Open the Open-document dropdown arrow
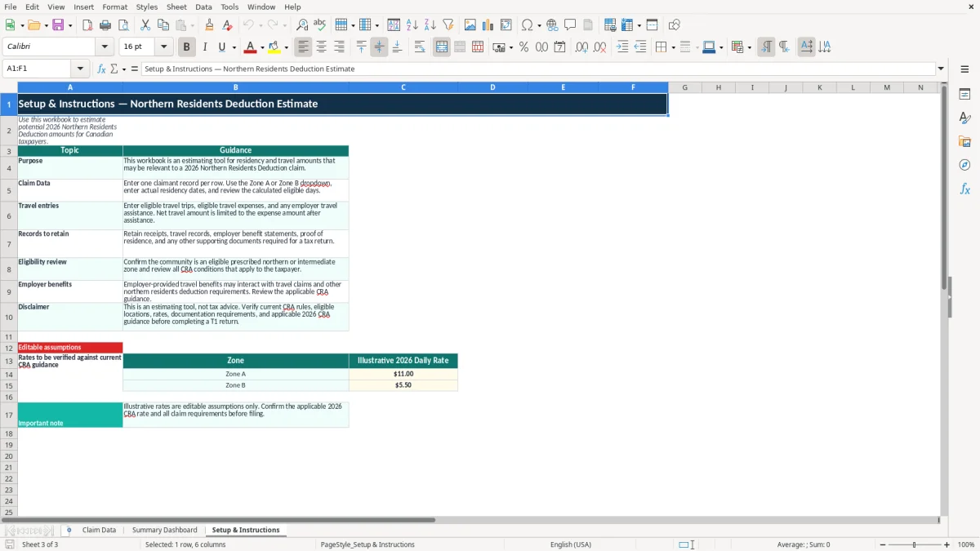Viewport: 980px width, 551px height. point(45,25)
